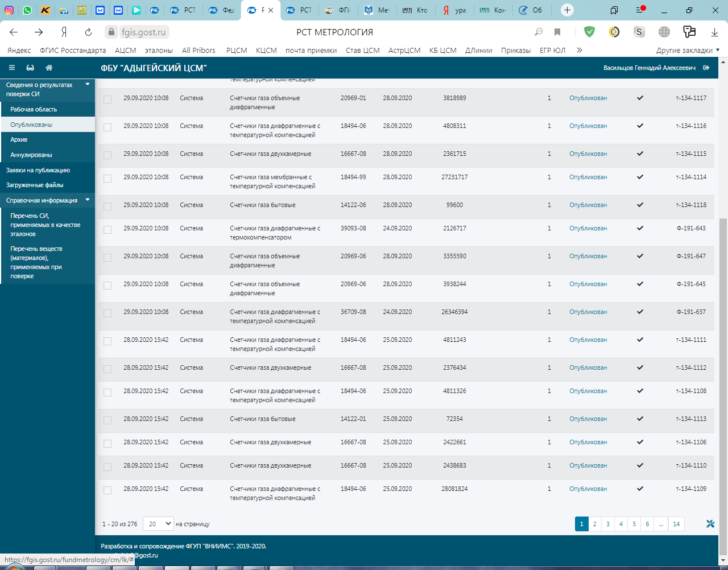Open 'Архив' in the sidebar

[19, 139]
